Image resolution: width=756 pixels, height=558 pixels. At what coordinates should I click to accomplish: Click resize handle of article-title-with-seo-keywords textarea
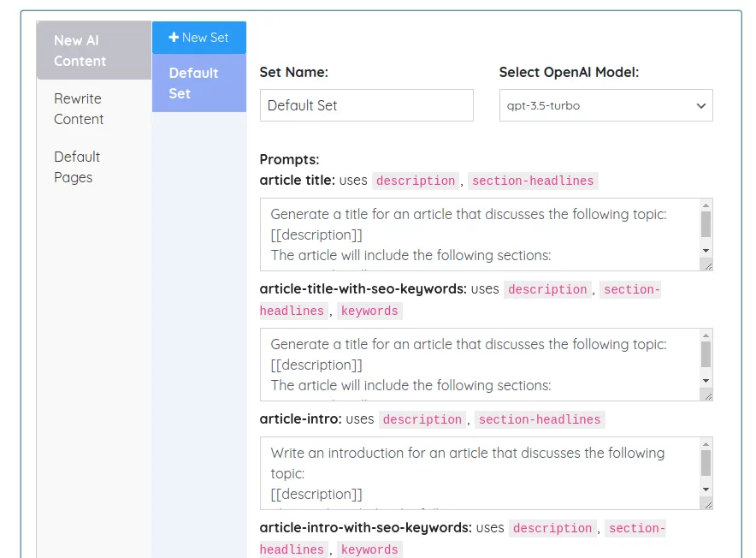(x=708, y=395)
